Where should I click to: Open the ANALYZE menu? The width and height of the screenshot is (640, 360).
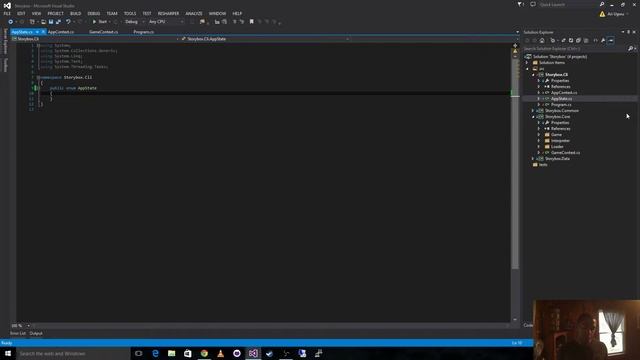(193, 13)
